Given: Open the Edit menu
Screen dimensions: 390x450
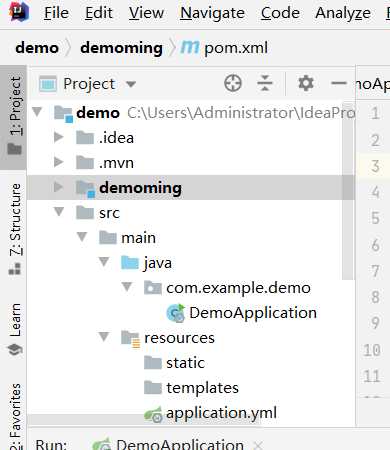Looking at the screenshot, I should tap(99, 13).
